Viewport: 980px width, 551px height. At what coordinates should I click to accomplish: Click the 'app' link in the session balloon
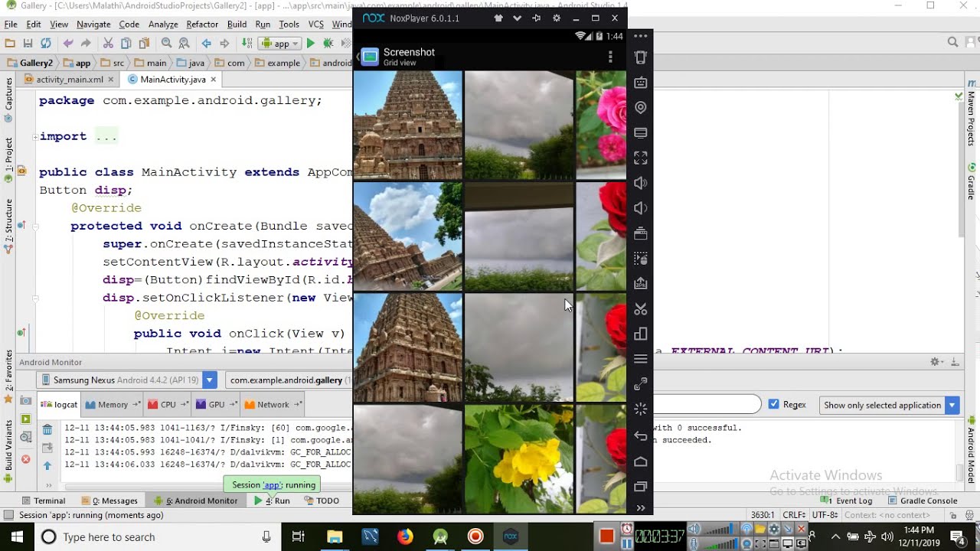[272, 484]
